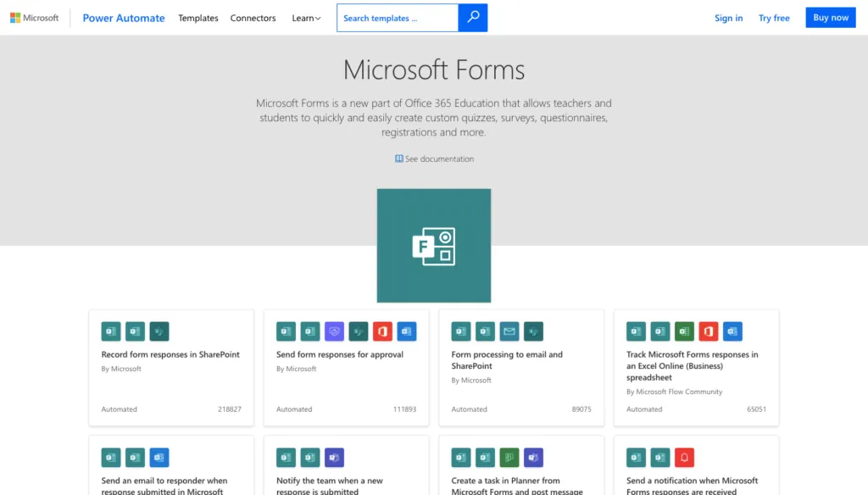Click Teams icon in Create a task in Planner card
868x495 pixels.
click(534, 458)
